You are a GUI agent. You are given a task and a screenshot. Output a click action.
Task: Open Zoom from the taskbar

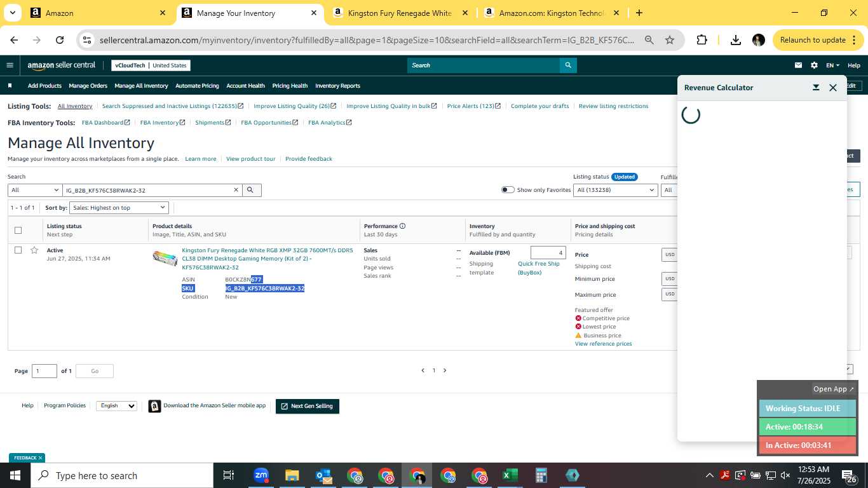coord(261,475)
